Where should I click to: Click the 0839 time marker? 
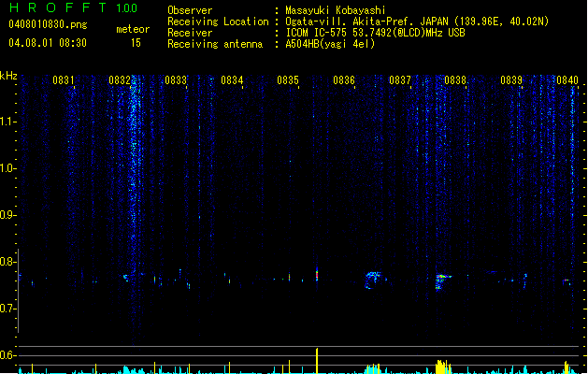[x=511, y=79]
